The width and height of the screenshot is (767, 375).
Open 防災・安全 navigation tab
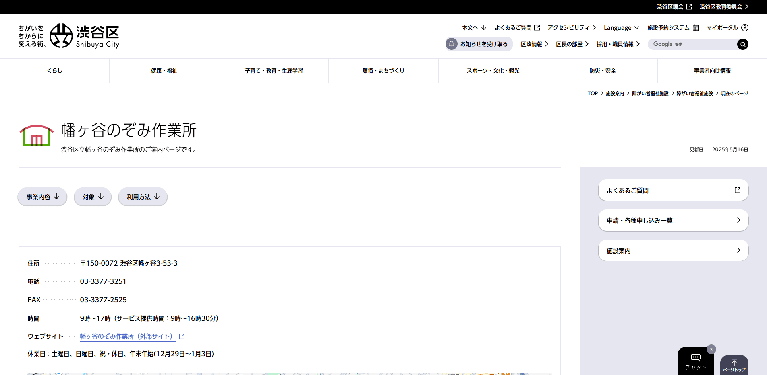(x=603, y=71)
